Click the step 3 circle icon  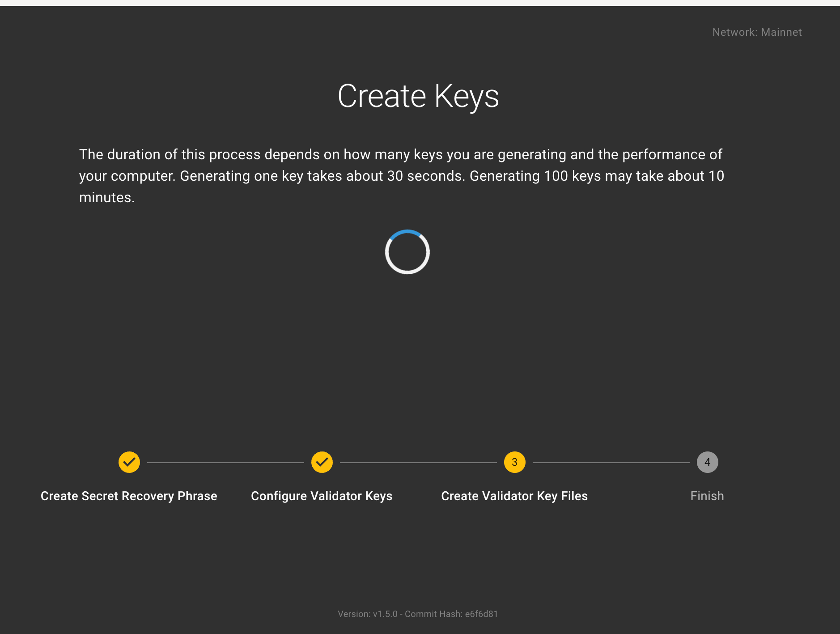pos(515,462)
